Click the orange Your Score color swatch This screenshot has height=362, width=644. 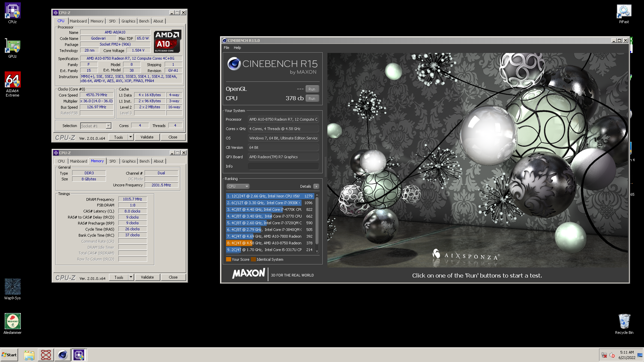pos(228,259)
